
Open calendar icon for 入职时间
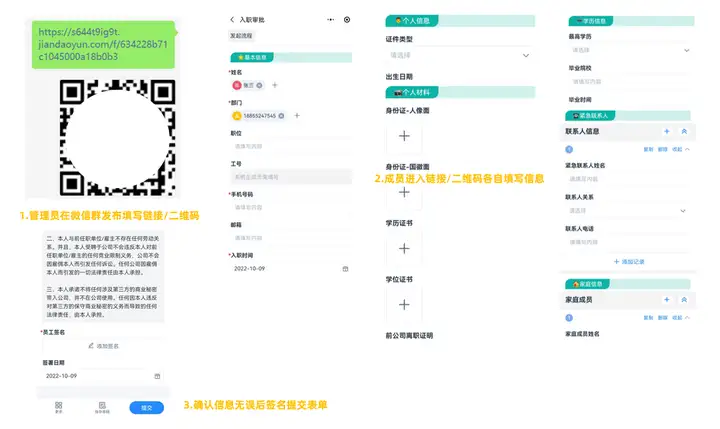click(x=345, y=269)
